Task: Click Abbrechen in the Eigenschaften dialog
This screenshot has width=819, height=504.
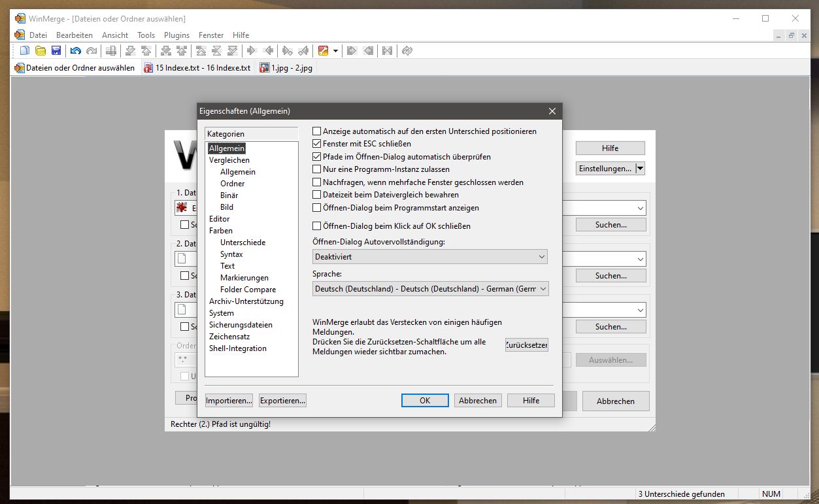Action: point(478,401)
